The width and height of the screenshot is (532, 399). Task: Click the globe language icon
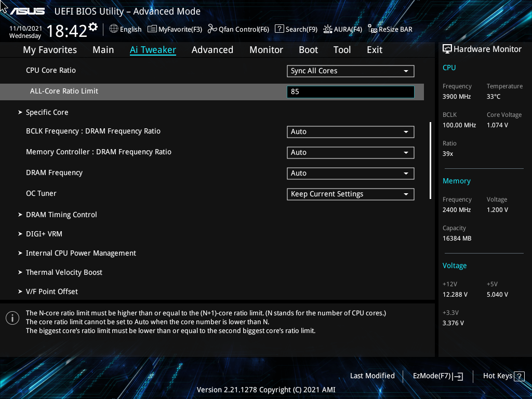click(114, 29)
